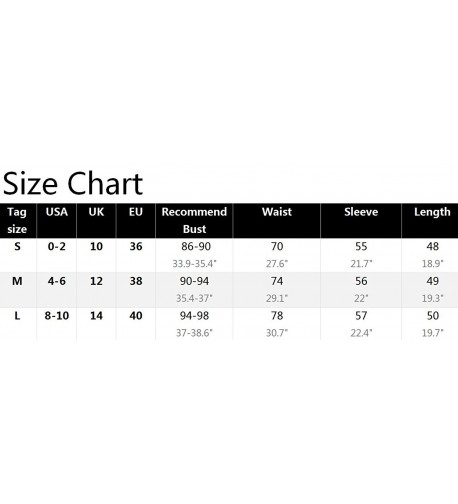Screen dimensions: 458x504
Task: Select the 86-90 bust measurement
Action: pyautogui.click(x=196, y=247)
